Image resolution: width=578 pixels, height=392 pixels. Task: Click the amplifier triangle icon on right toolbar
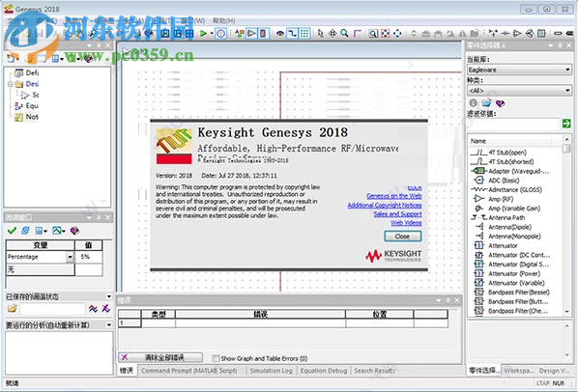517,34
